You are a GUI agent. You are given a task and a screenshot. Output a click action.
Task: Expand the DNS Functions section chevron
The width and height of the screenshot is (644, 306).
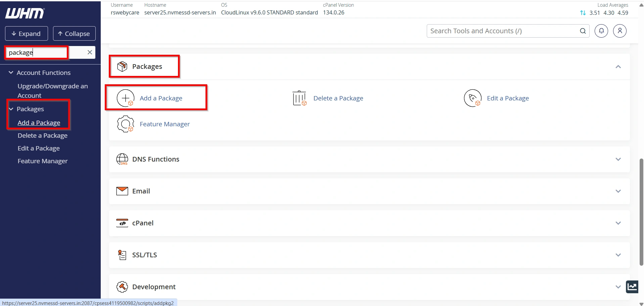[618, 159]
